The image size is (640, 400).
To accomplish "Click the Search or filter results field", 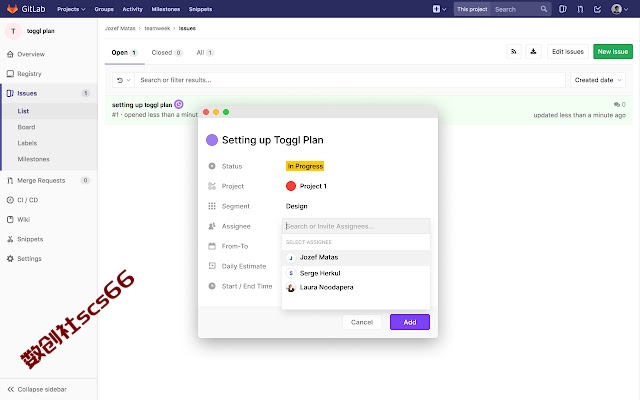I will [350, 80].
